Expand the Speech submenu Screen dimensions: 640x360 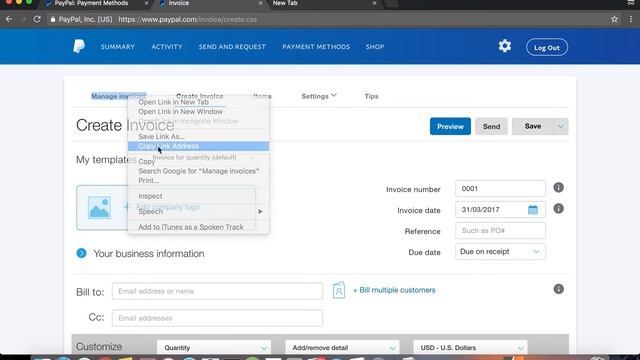pos(198,211)
